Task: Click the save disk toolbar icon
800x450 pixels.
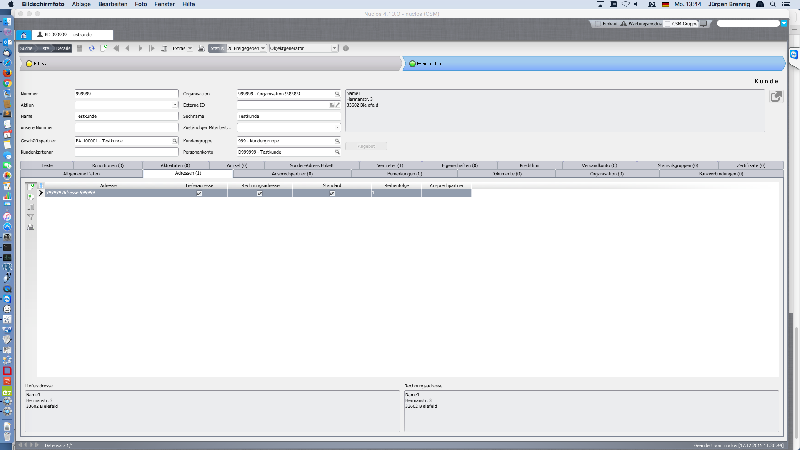Action: click(x=80, y=48)
